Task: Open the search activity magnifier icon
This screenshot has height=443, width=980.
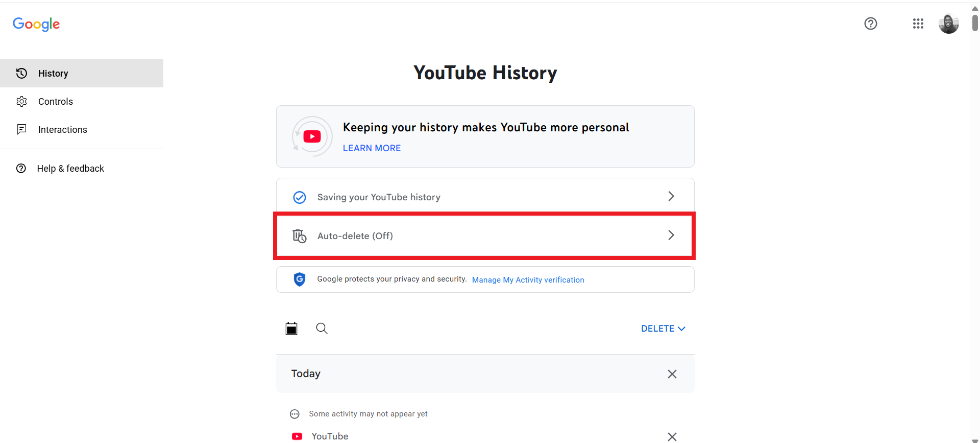Action: [x=322, y=328]
